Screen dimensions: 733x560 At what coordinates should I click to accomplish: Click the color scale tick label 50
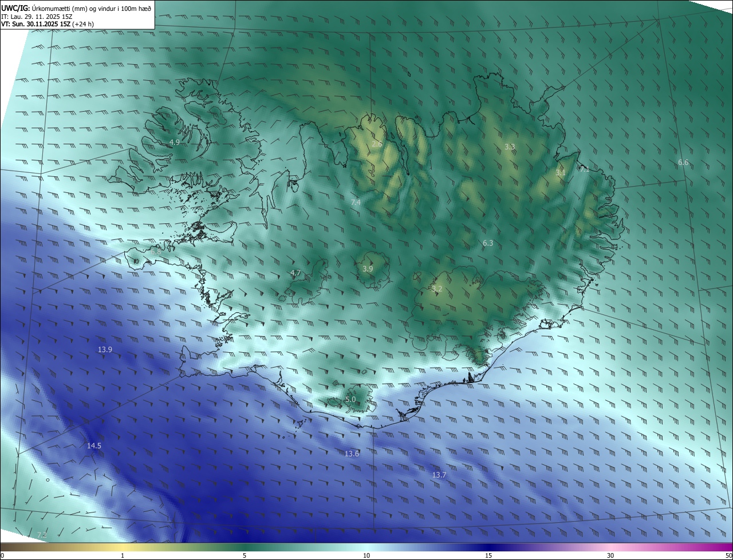(728, 556)
